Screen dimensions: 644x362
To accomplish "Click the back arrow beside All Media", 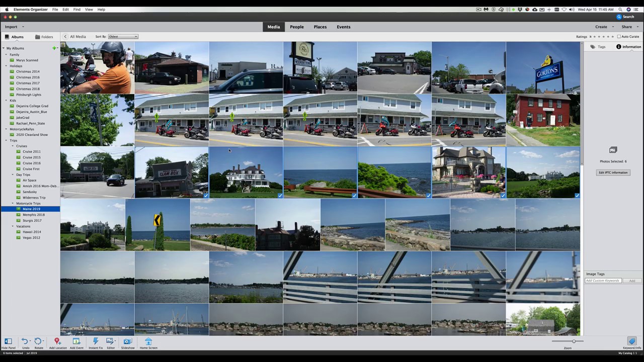I will [65, 37].
